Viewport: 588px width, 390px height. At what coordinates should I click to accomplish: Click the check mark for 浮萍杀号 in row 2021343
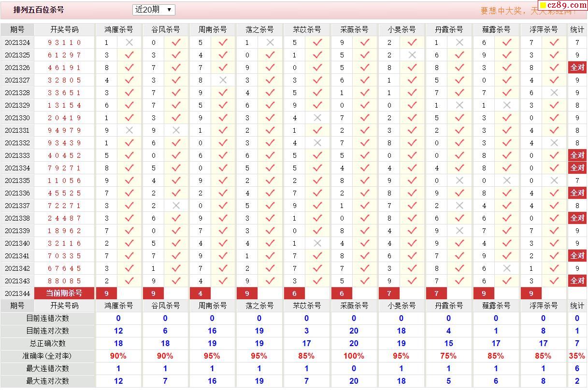pos(554,281)
